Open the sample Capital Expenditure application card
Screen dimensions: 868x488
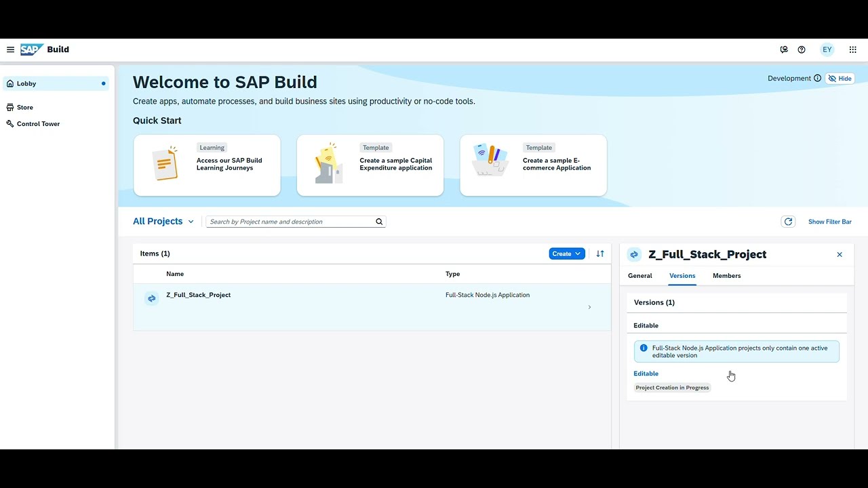click(370, 165)
